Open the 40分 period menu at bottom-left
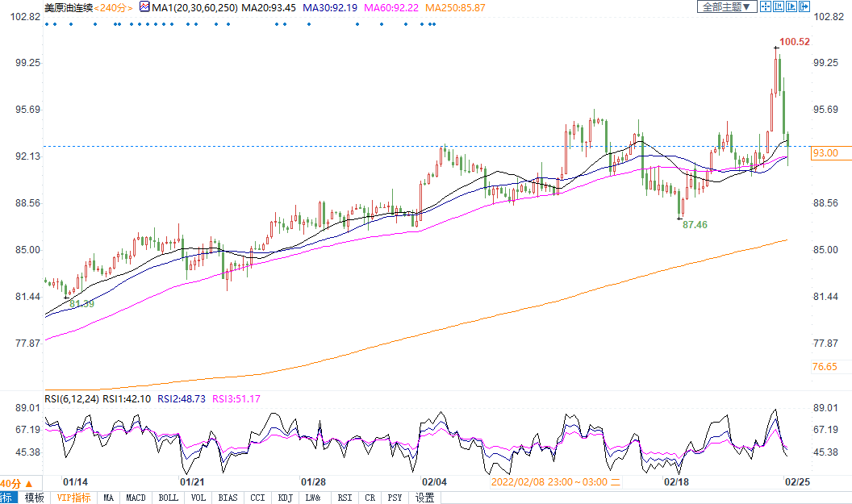Viewport: 852px width, 504px height. 10,483
